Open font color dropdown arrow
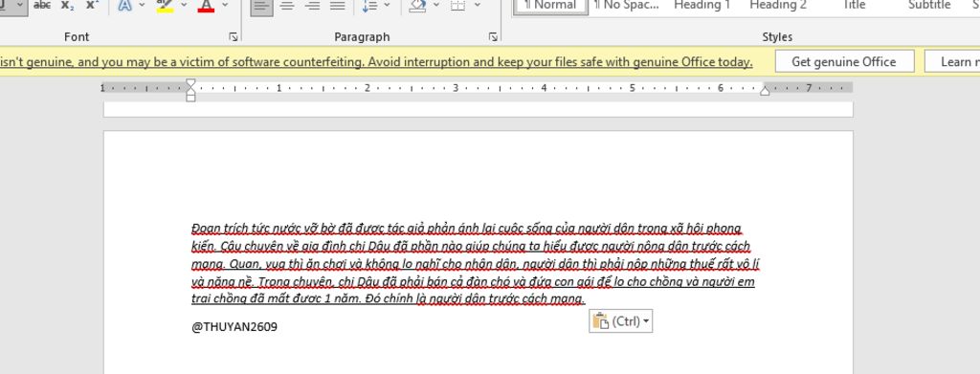This screenshot has width=980, height=374. 224,5
